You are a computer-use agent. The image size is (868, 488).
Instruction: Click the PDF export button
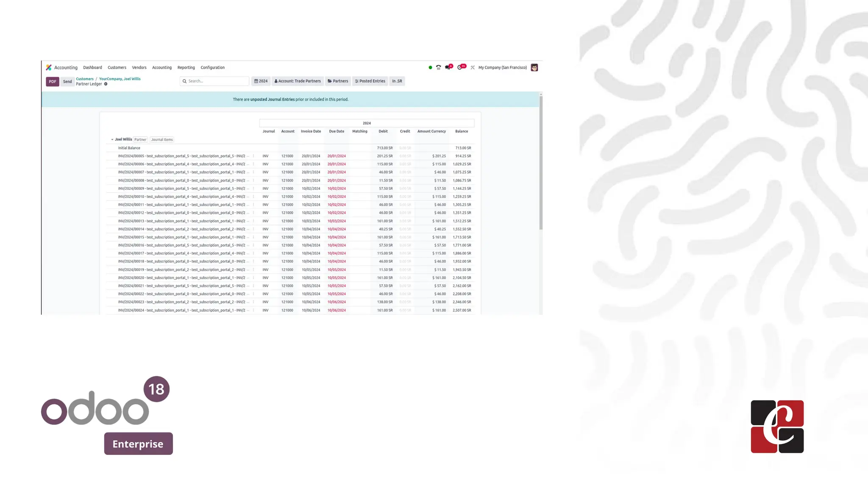[52, 81]
